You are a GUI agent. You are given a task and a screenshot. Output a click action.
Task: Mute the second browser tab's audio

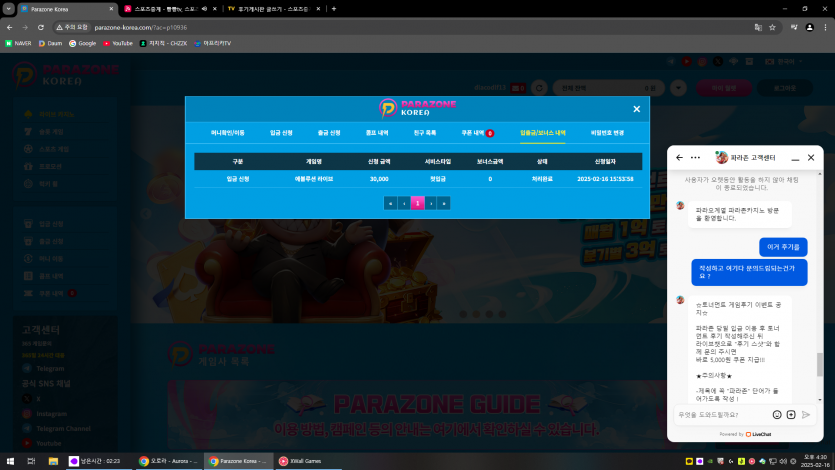click(x=204, y=9)
